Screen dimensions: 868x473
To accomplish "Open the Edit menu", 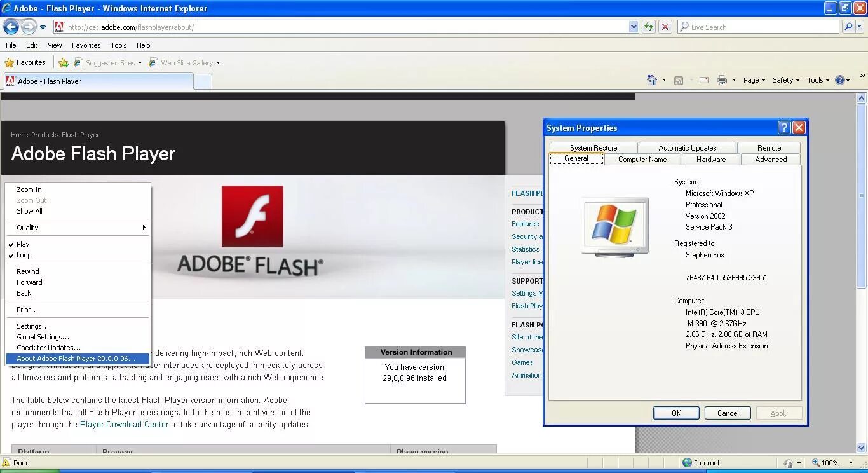I will 32,45.
